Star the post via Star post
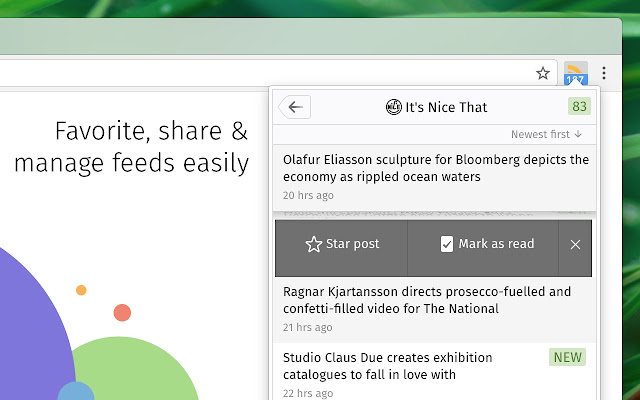This screenshot has height=400, width=640. pos(342,248)
